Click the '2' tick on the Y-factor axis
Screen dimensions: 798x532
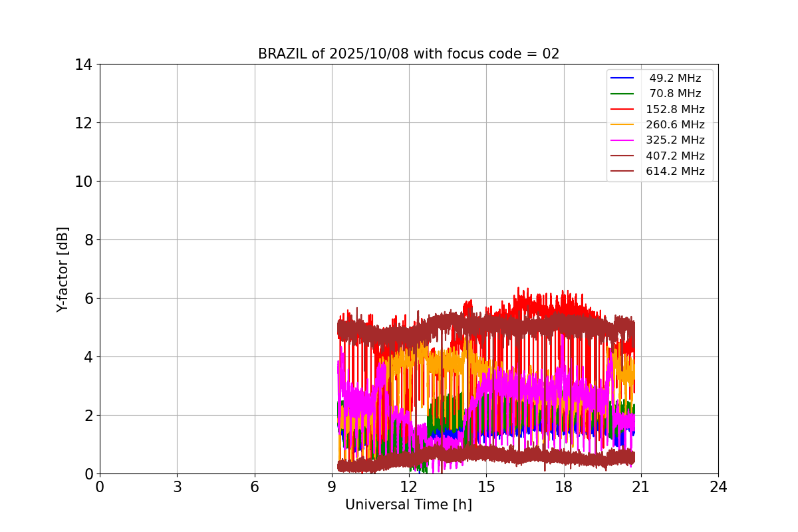coord(88,416)
